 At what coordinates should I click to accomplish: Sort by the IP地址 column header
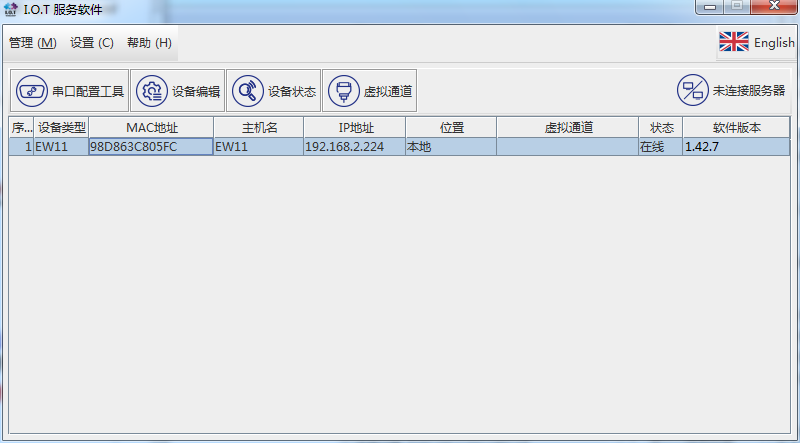355,128
